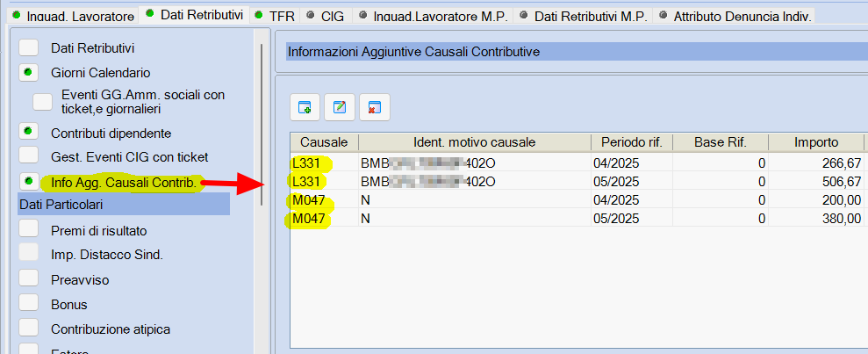Screen dimensions: 868x354
Task: Toggle Eventi GG.Amm. sociali con ticket button
Action: click(x=43, y=102)
